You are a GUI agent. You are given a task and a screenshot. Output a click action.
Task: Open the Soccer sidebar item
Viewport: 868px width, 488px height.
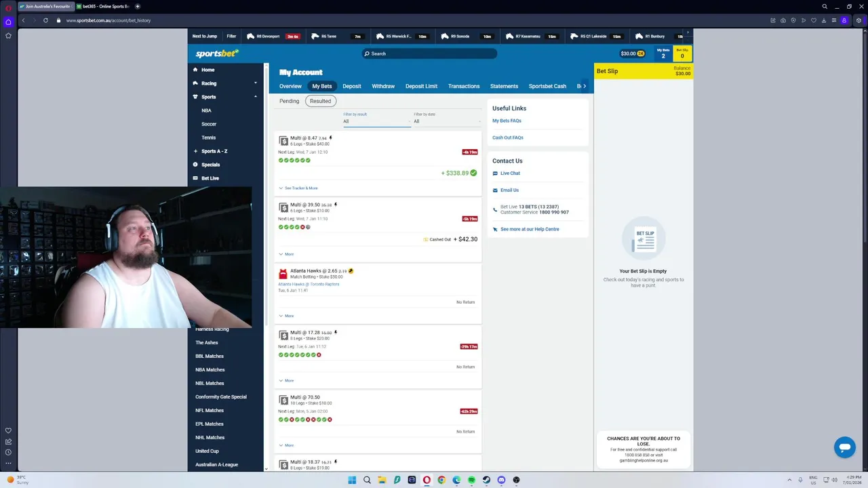(x=209, y=124)
